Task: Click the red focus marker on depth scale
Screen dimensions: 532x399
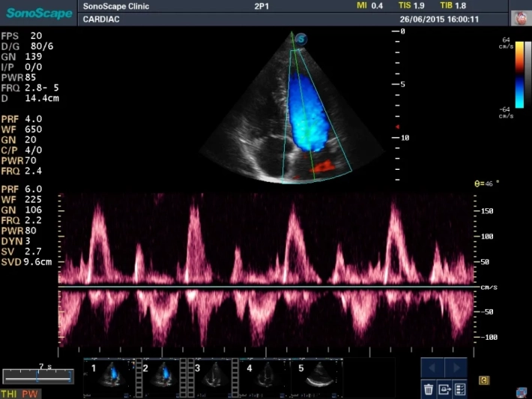Action: [x=397, y=129]
